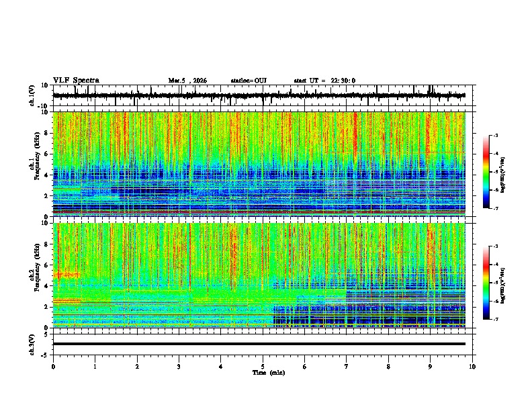
Task: Click time axis tick label "0"
Action: coord(53,366)
